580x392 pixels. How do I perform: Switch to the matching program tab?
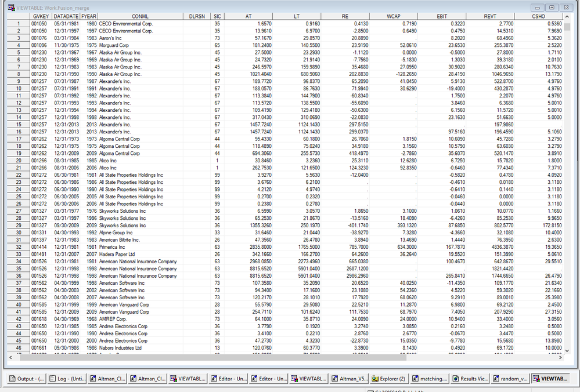(430, 379)
